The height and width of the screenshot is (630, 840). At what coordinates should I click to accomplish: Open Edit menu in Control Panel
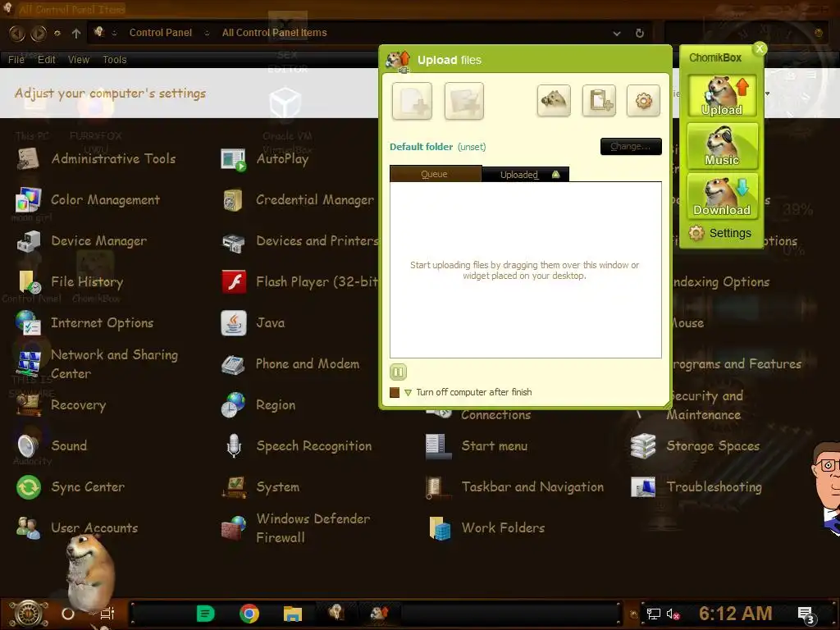coord(46,59)
